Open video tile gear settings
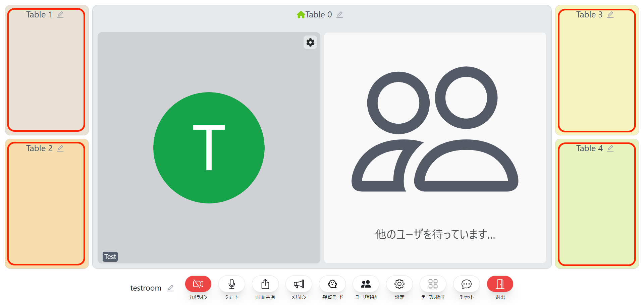 (310, 42)
